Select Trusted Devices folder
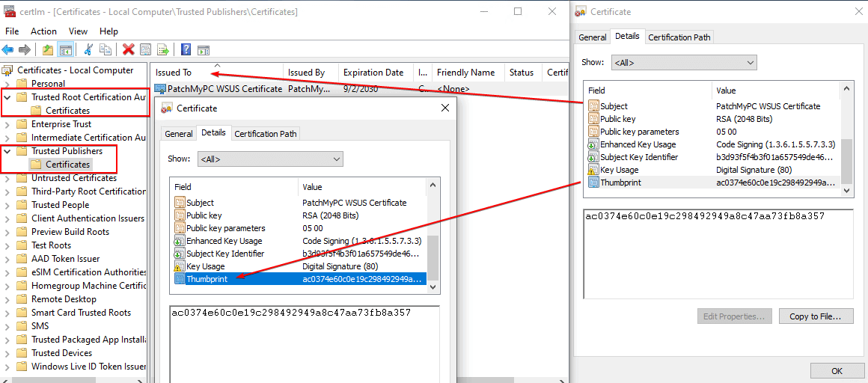This screenshot has width=868, height=383. (x=61, y=352)
